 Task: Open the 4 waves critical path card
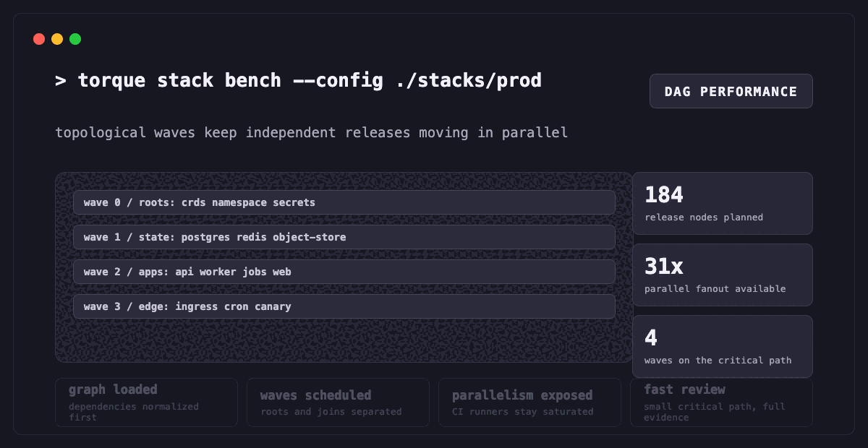(x=723, y=346)
